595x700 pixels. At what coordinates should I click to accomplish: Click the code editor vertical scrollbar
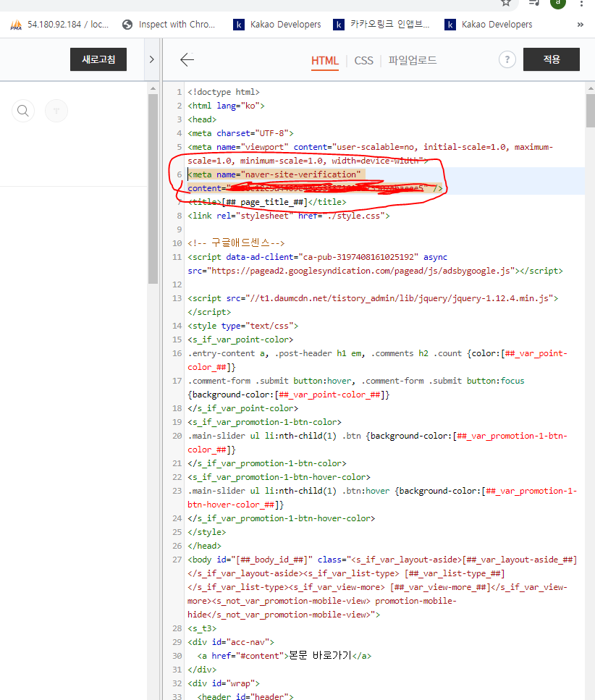(x=590, y=111)
